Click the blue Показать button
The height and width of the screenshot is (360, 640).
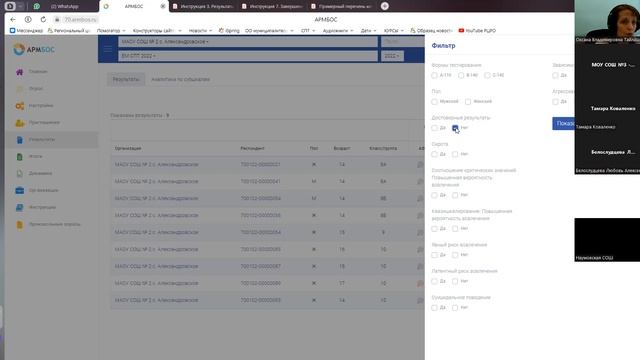(563, 123)
